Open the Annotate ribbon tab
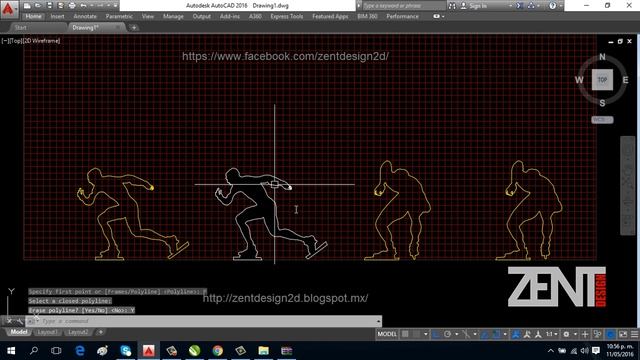This screenshot has width=640, height=360. tap(85, 16)
